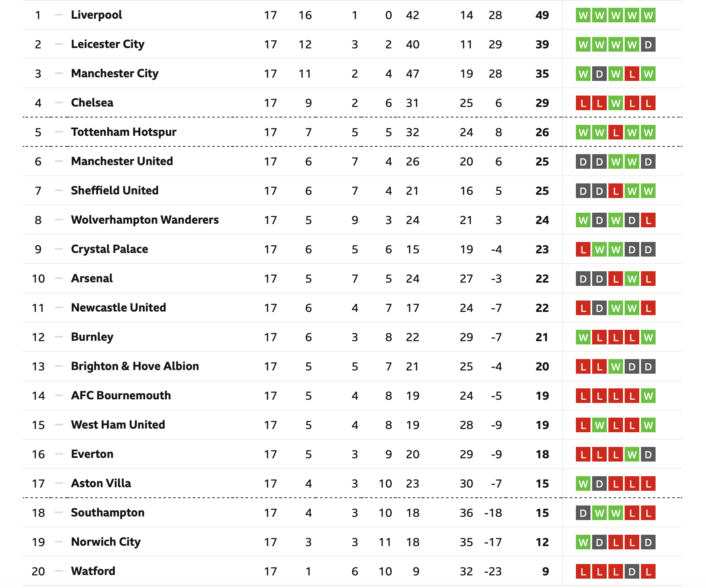Click Manchester City's red loss badge
The image size is (706, 588).
(x=632, y=74)
